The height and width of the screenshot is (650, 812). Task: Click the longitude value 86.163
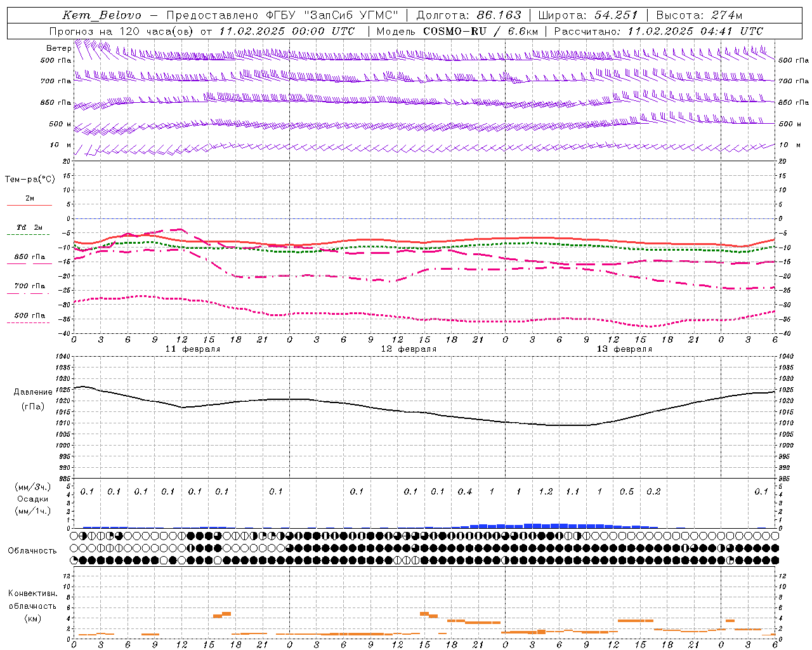coord(499,15)
